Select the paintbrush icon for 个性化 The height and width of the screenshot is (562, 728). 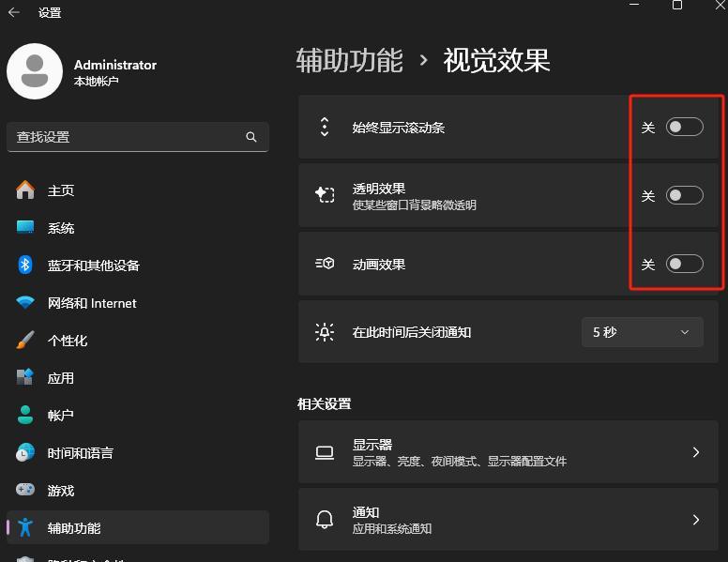[x=25, y=341]
